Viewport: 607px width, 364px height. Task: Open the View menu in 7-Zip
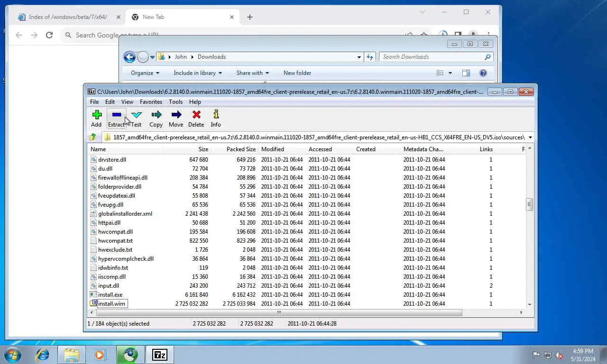pos(127,102)
